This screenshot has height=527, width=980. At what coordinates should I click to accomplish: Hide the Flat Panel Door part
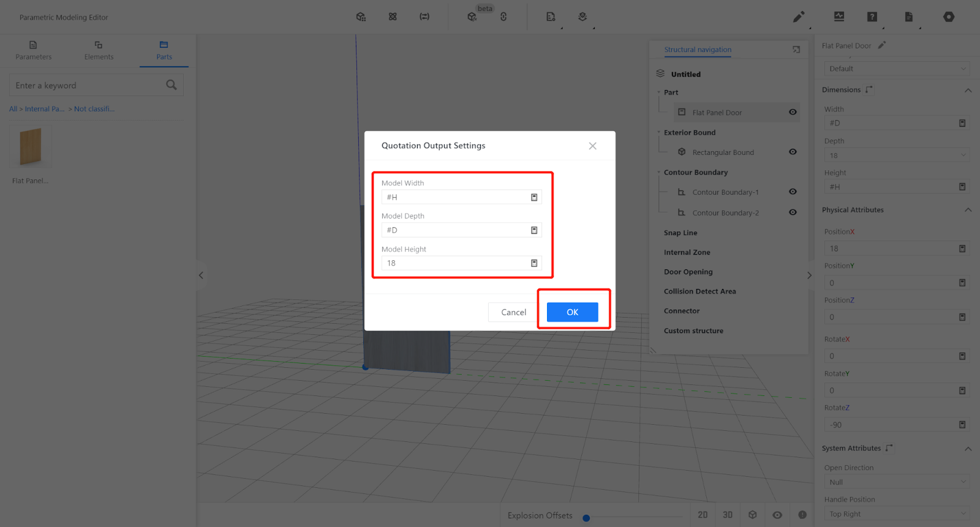[793, 112]
